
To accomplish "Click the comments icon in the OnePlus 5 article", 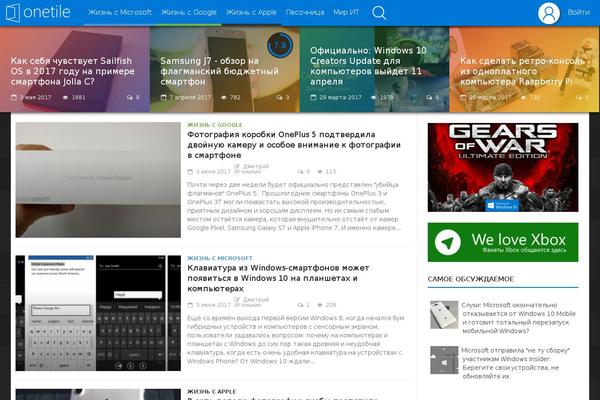I will click(x=300, y=172).
